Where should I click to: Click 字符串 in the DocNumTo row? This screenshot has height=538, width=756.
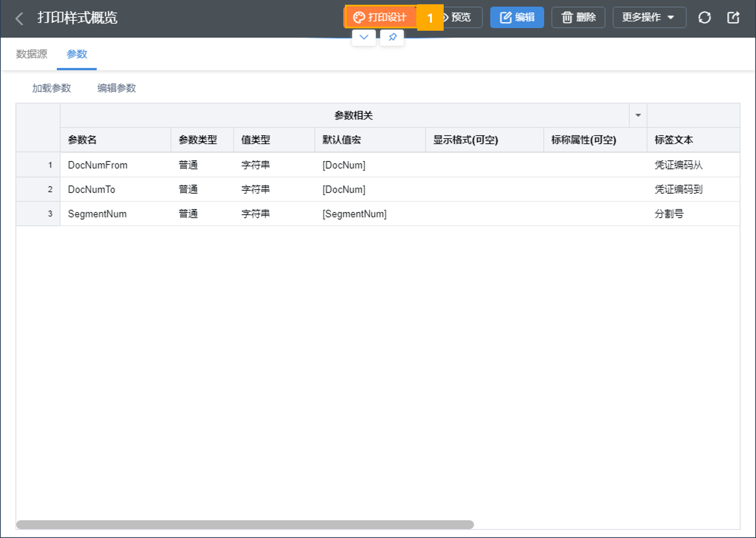point(275,190)
